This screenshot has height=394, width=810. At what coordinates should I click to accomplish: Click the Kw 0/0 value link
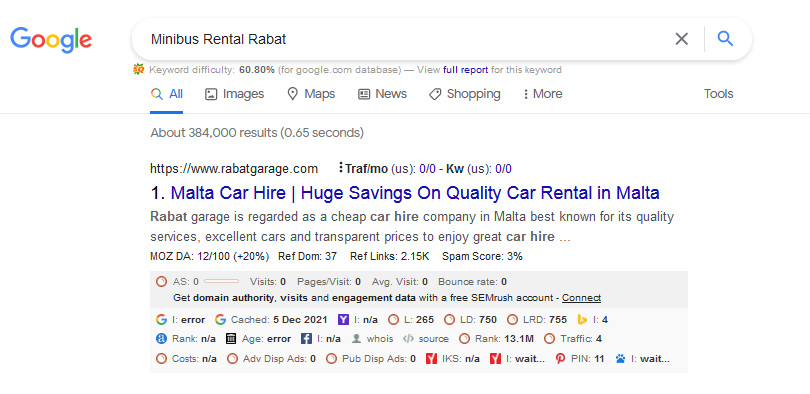(504, 169)
